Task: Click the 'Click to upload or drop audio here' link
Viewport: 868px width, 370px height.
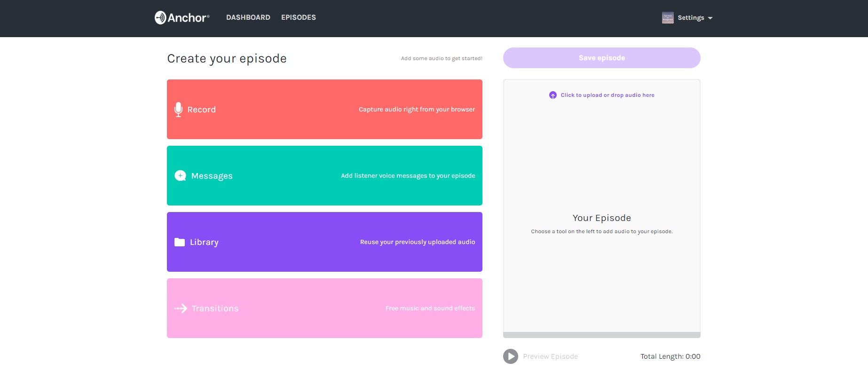Action: pos(607,95)
